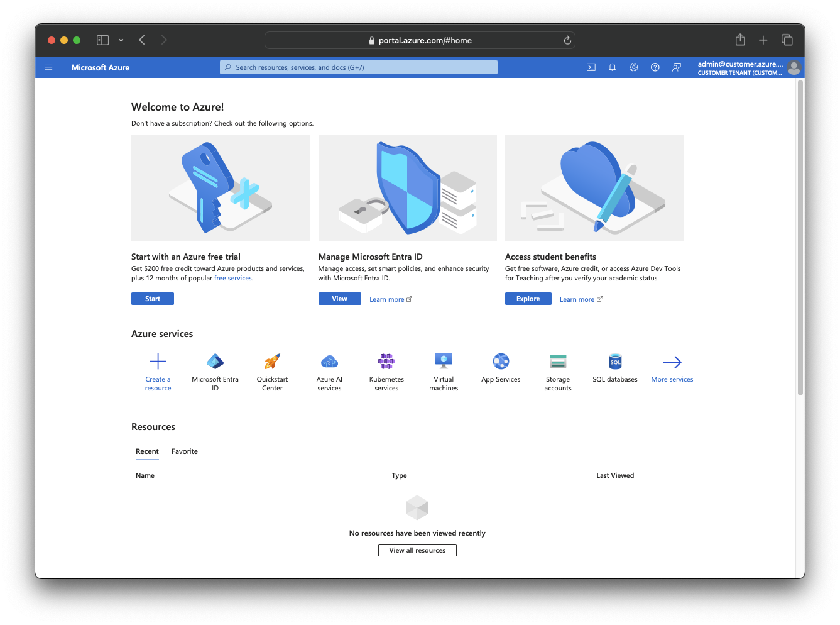The height and width of the screenshot is (625, 840).
Task: Open the free services link
Action: pos(233,278)
